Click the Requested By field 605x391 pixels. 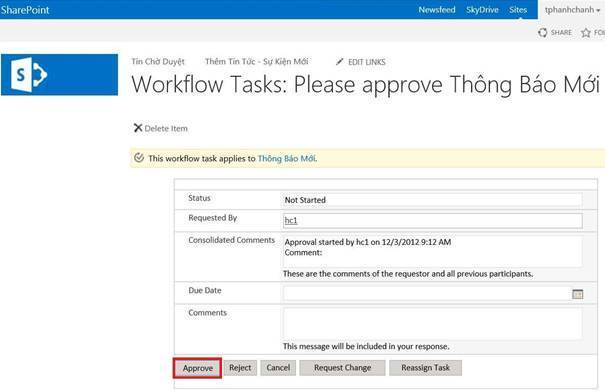click(x=433, y=221)
